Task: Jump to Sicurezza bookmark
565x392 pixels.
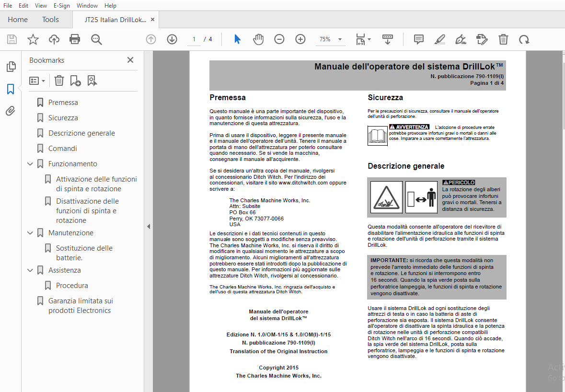Action: [63, 118]
